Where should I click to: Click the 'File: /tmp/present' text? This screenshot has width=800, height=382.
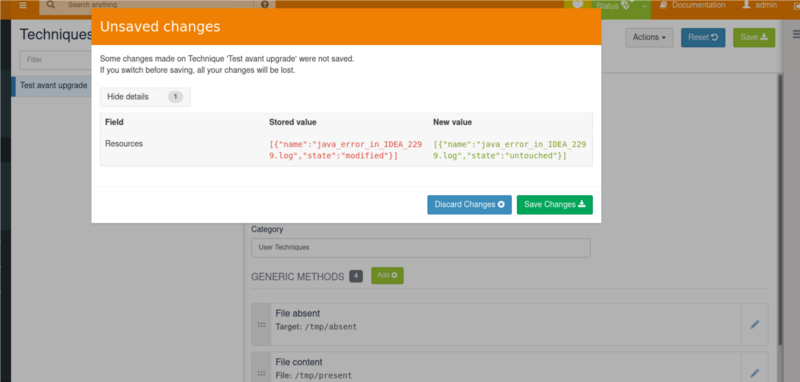(314, 375)
